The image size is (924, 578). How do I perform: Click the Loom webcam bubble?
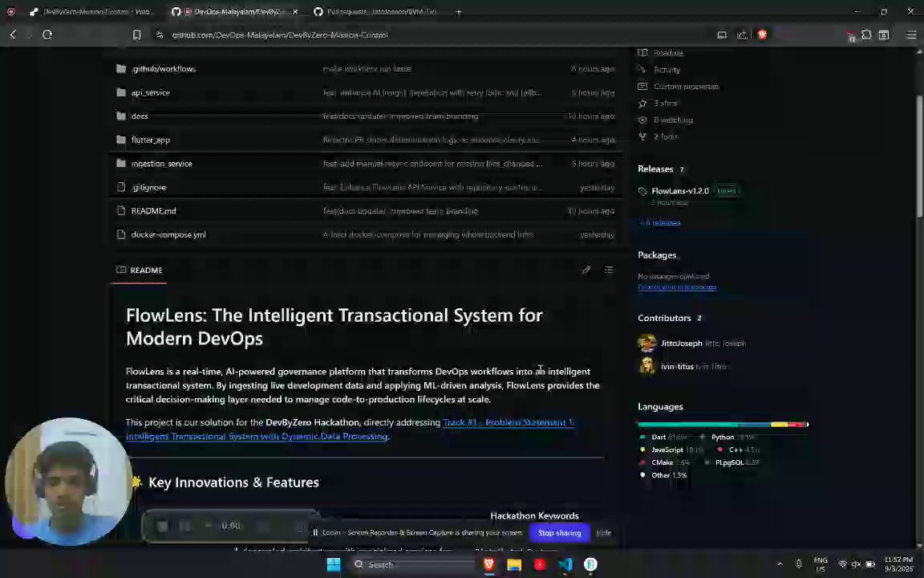click(x=67, y=481)
